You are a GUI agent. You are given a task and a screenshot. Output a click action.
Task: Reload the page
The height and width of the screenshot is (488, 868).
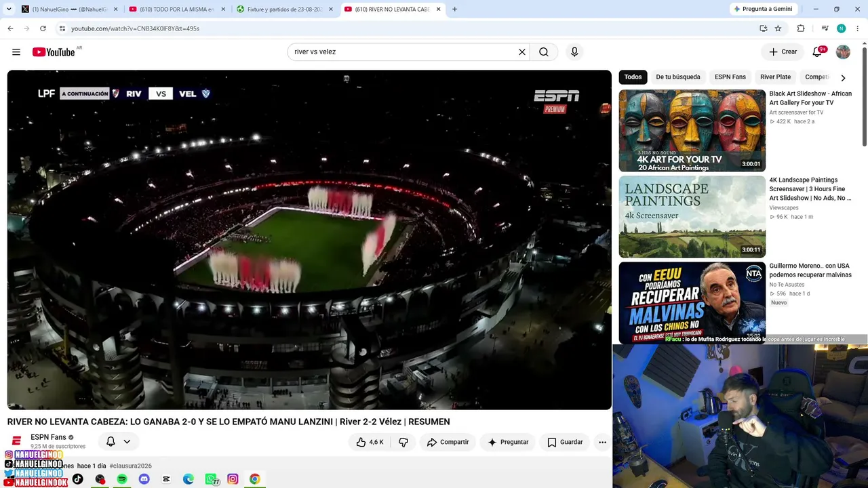click(43, 28)
